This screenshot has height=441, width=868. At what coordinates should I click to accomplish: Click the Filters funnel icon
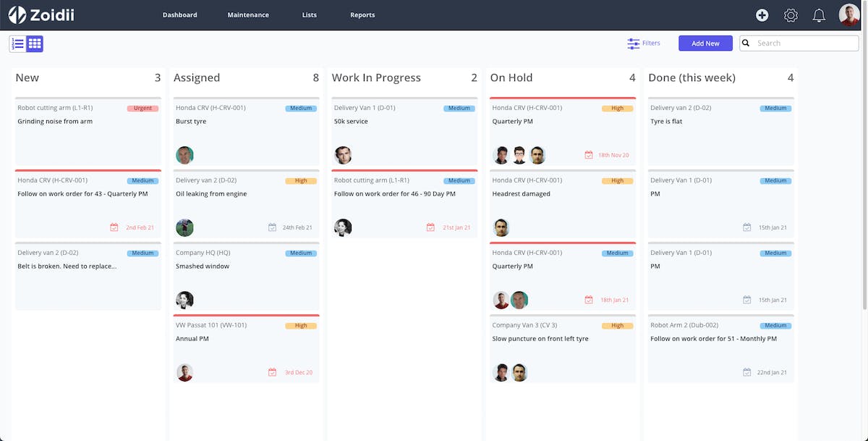click(x=632, y=43)
